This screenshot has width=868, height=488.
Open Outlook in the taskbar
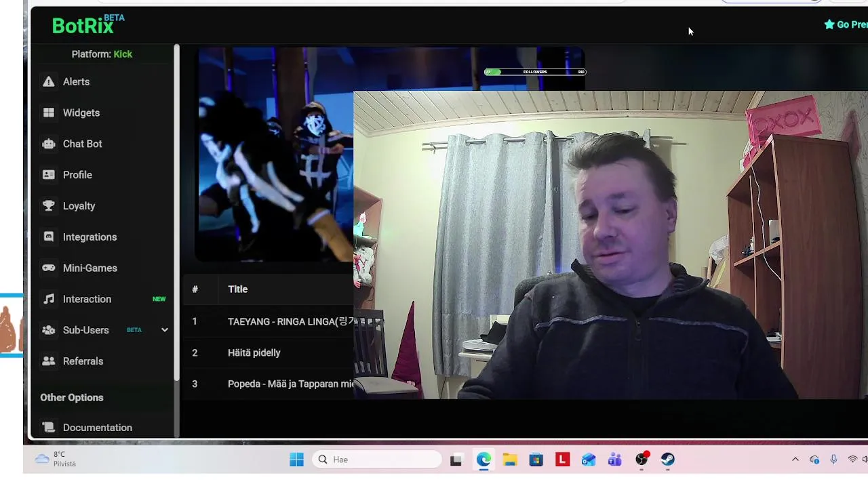coord(589,460)
